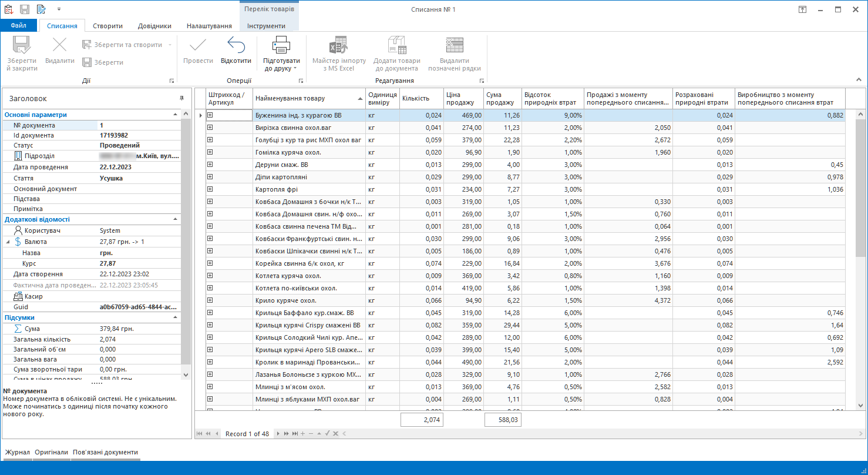Open Підготувати до друку printer menu
868x475 pixels.
pos(281,53)
